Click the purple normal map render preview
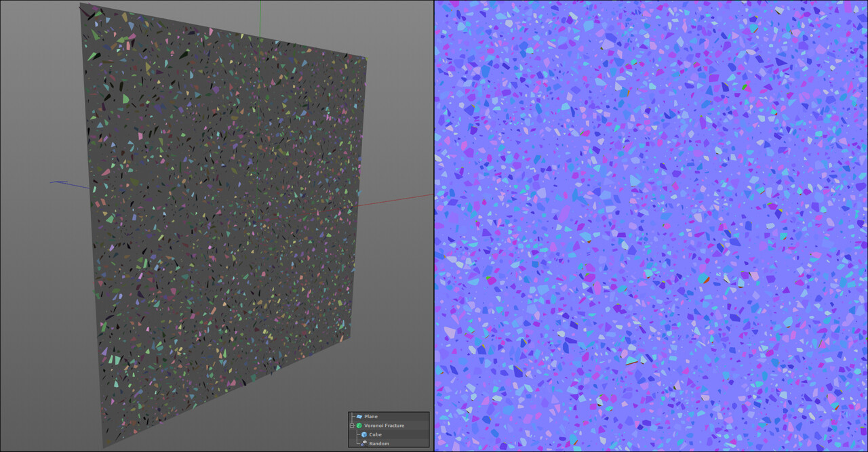The width and height of the screenshot is (868, 452). click(651, 226)
